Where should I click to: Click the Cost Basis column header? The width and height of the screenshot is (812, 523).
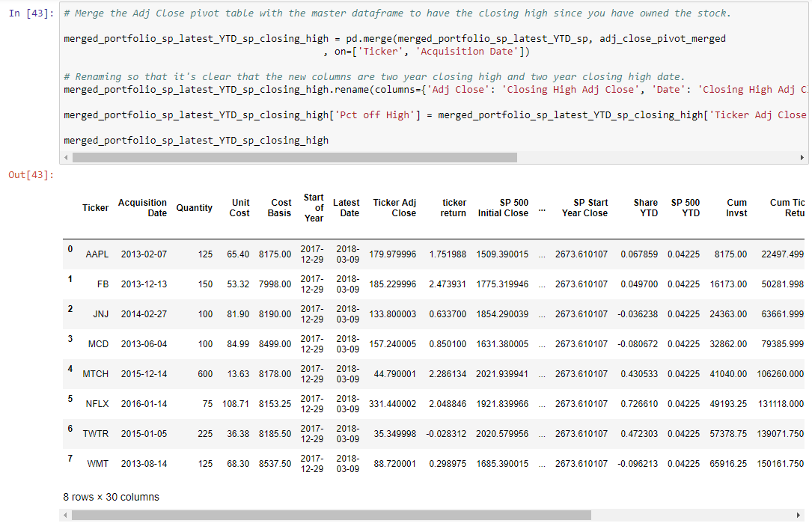pos(280,208)
